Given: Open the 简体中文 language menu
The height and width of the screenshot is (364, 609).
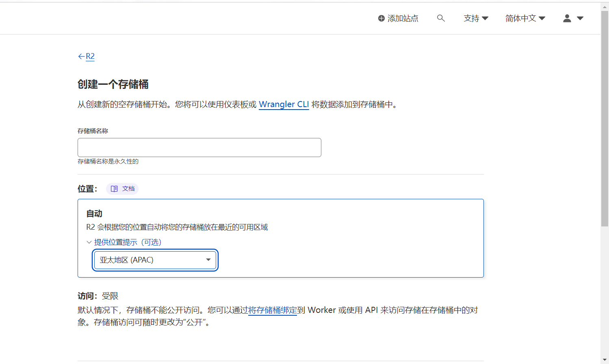Looking at the screenshot, I should (525, 18).
